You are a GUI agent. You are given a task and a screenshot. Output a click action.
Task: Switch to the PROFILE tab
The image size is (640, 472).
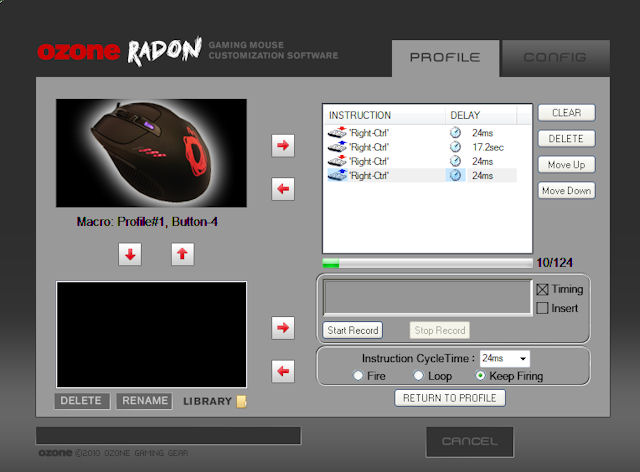445,58
